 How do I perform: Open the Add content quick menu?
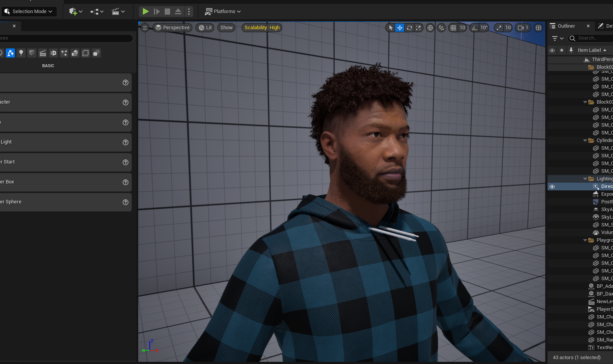pyautogui.click(x=76, y=11)
